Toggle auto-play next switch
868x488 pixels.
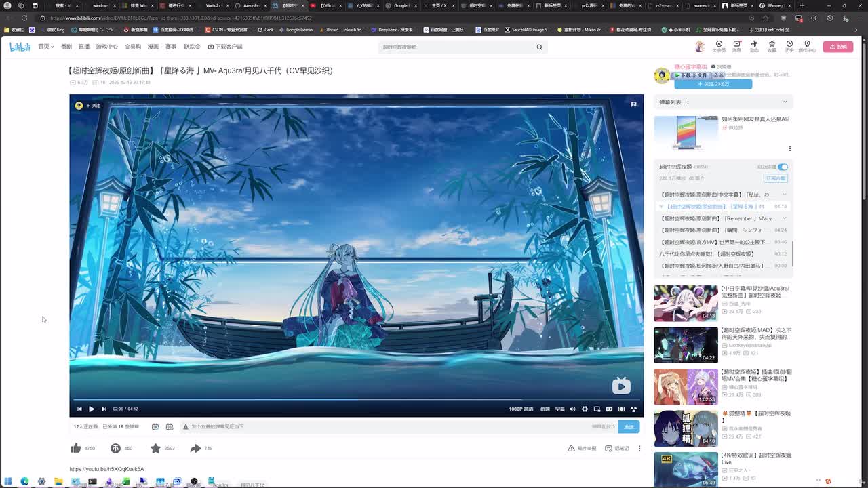pyautogui.click(x=783, y=167)
